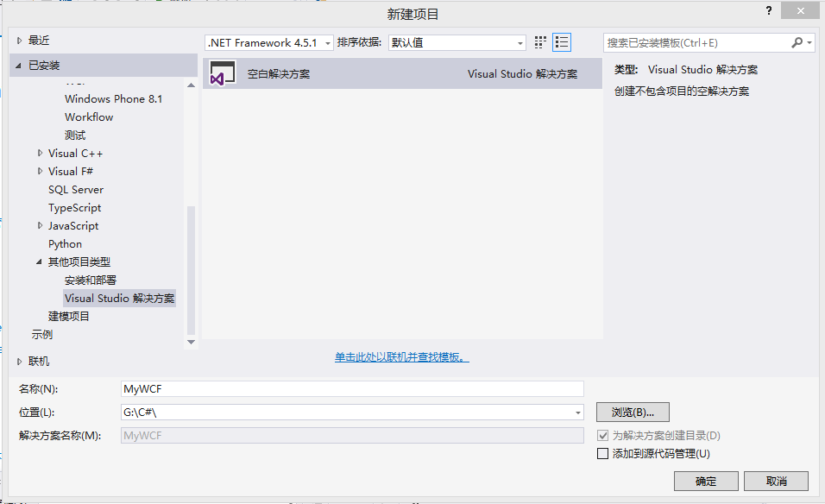The width and height of the screenshot is (825, 504).
Task: Select 安装和部署 tree item
Action: (91, 280)
